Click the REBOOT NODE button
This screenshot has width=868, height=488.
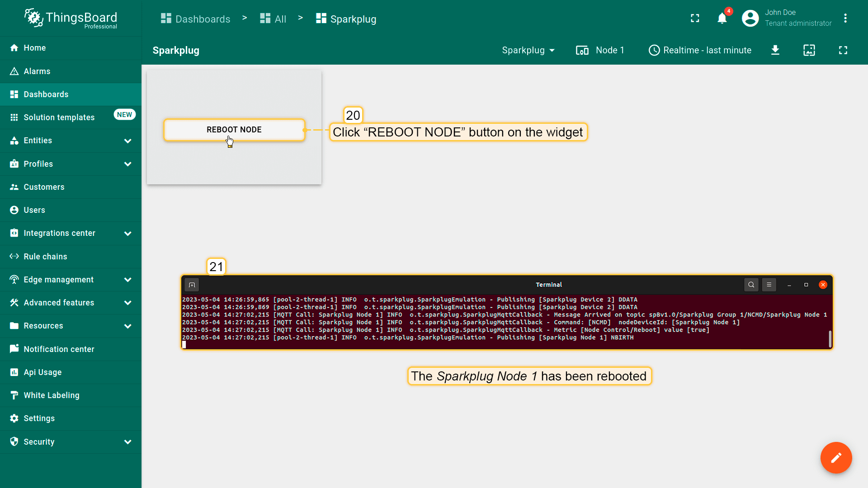pos(234,130)
